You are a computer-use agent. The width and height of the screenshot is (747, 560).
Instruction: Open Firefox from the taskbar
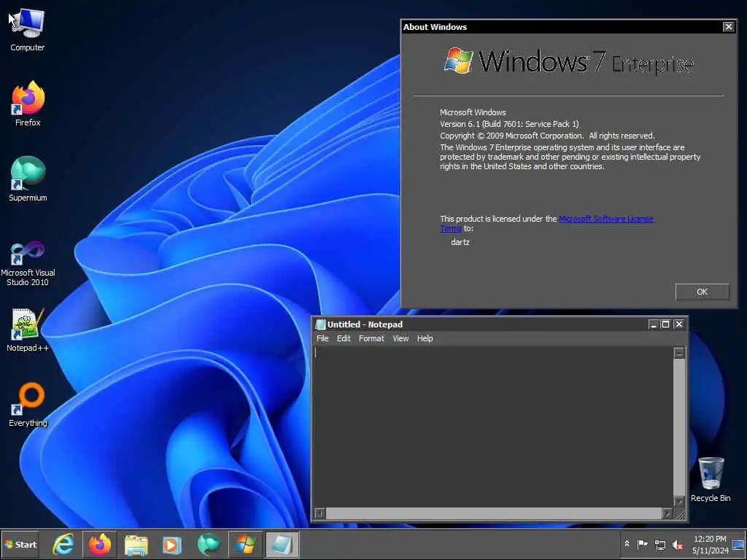point(99,544)
